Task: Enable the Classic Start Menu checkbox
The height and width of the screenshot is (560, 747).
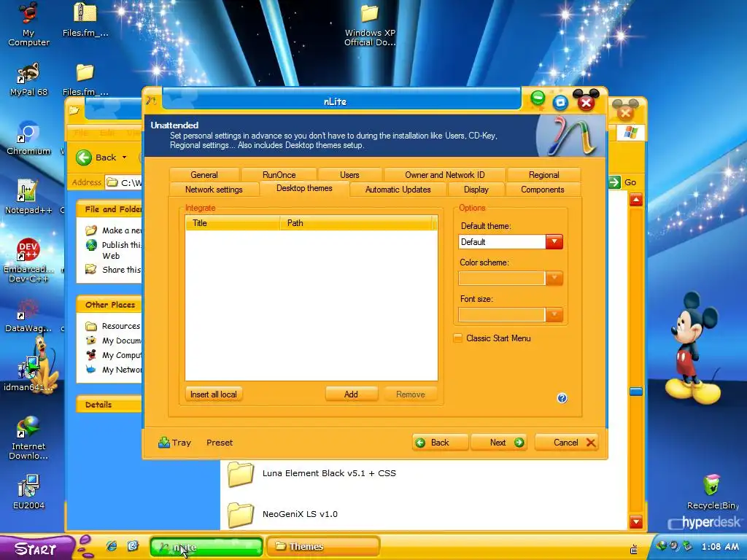Action: click(x=458, y=338)
